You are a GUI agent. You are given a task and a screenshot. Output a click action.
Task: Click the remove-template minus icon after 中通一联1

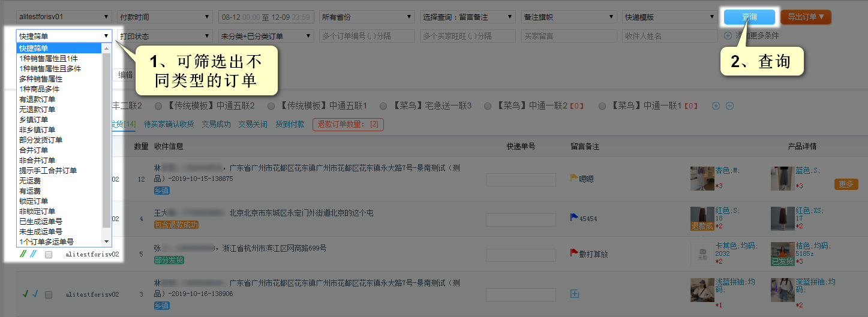(729, 105)
